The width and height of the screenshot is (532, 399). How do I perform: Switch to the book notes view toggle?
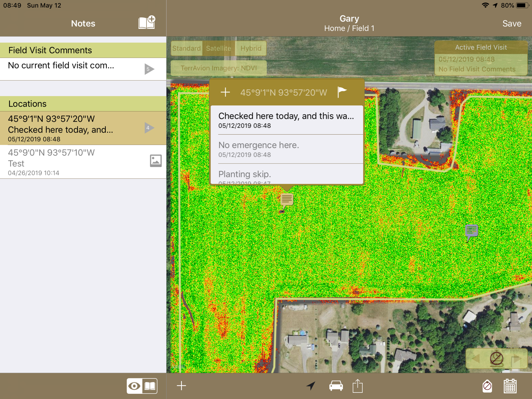[x=150, y=386]
